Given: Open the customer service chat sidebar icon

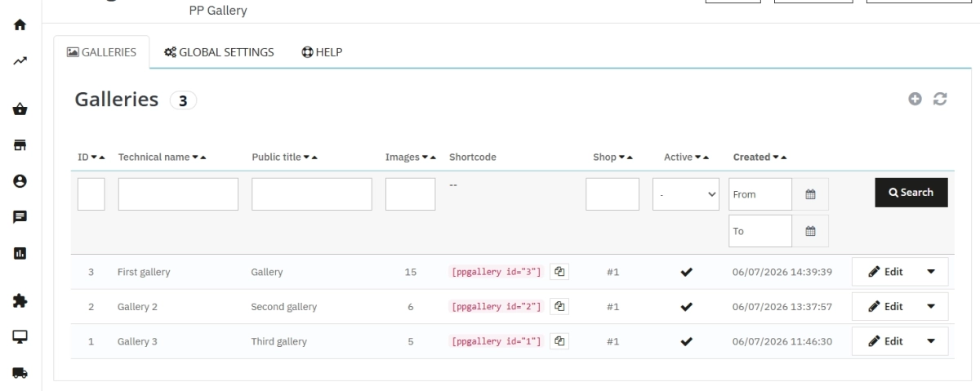Looking at the screenshot, I should pos(20,216).
